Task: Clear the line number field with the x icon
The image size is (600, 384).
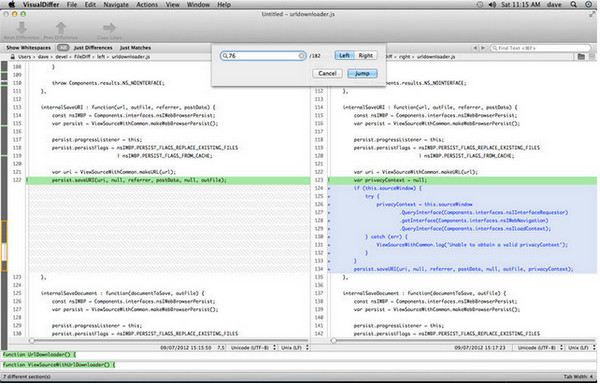Action: [x=302, y=56]
